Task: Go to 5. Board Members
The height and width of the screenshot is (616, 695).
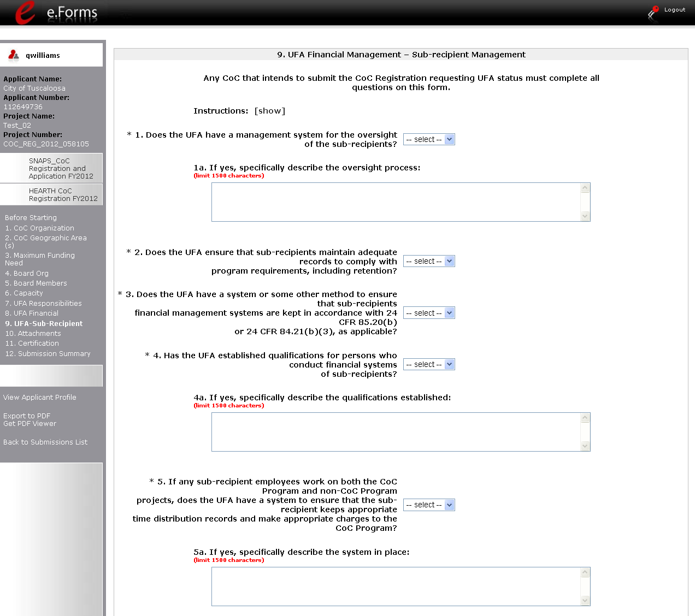Action: click(x=36, y=283)
